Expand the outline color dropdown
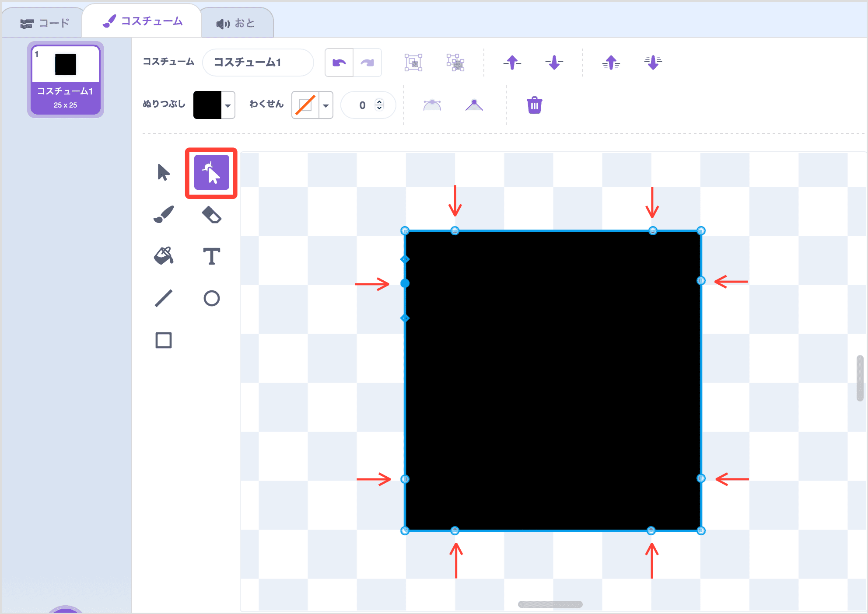This screenshot has width=868, height=614. pyautogui.click(x=326, y=105)
